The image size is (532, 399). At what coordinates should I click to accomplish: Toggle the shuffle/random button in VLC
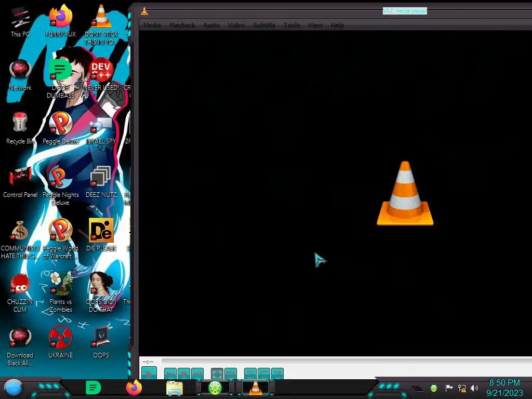pyautogui.click(x=277, y=374)
